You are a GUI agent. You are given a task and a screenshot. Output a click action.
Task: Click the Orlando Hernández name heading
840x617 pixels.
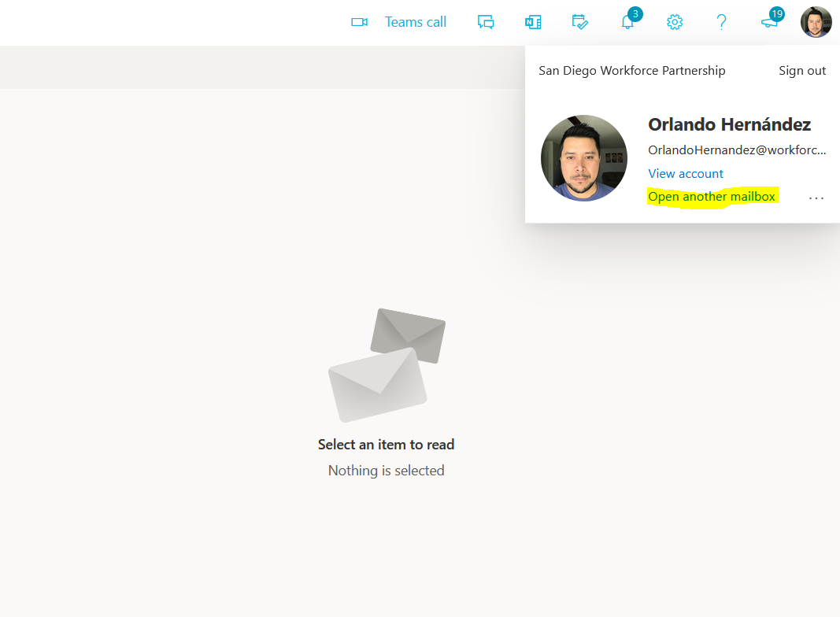pos(729,124)
